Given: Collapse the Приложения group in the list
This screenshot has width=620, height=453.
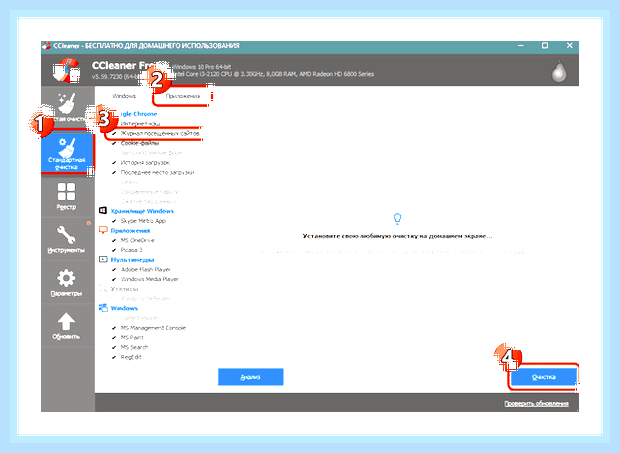Looking at the screenshot, I should click(130, 230).
